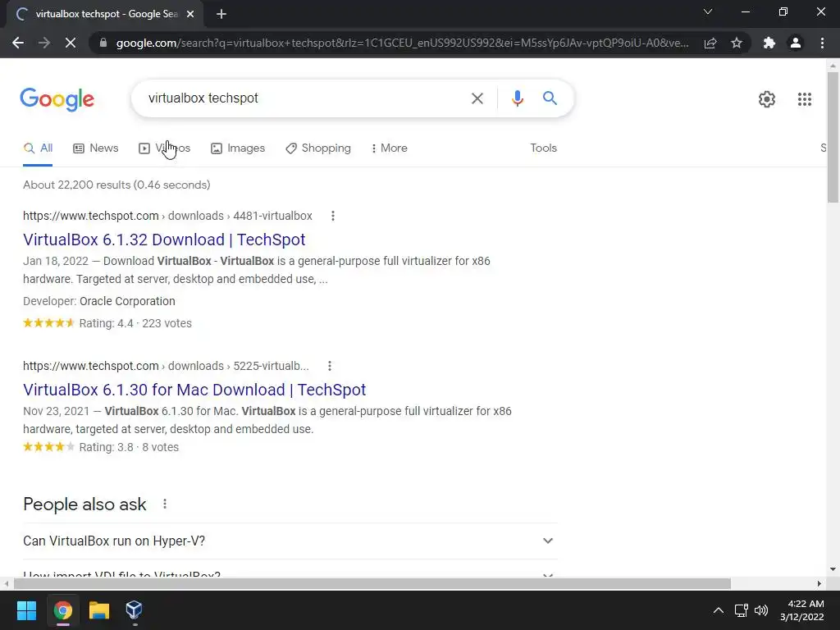Click the 5225-virtualb... result URL breadcrumb
Viewport: 840px width, 630px height.
(x=166, y=366)
